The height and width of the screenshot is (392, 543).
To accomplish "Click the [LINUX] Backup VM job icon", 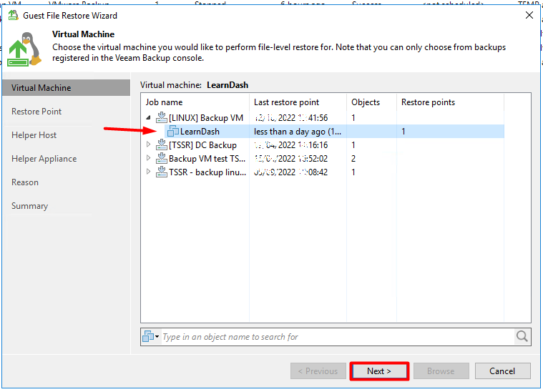I will (162, 118).
